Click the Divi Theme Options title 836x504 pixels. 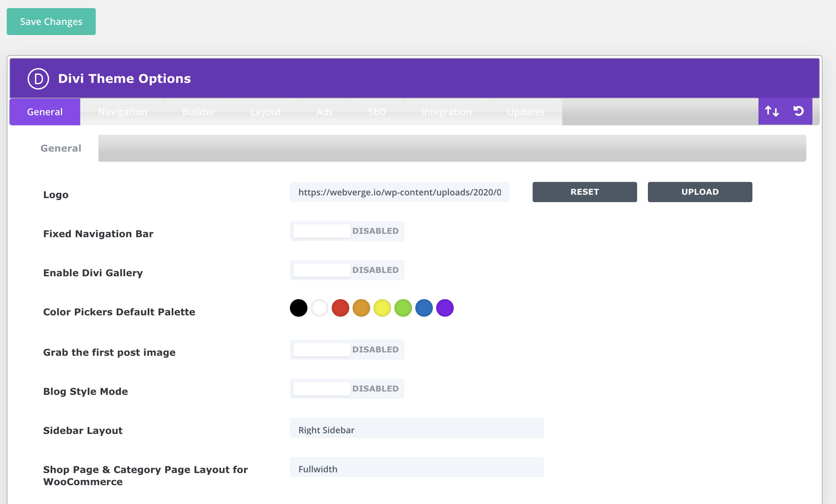tap(124, 79)
